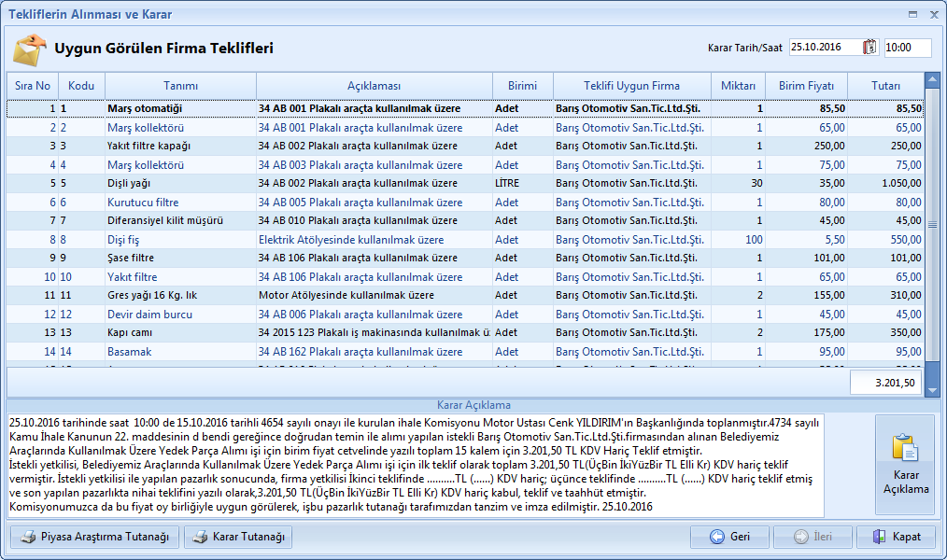
Task: Click the Teklifi Uygun Firma column header
Action: click(631, 86)
